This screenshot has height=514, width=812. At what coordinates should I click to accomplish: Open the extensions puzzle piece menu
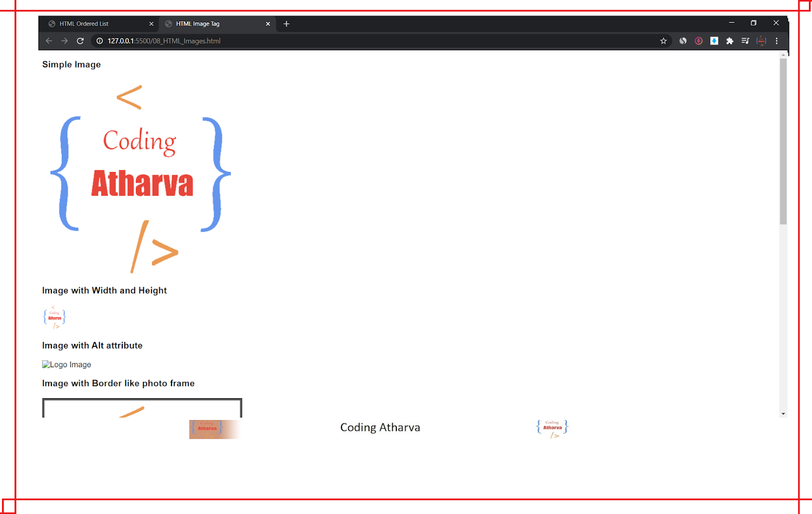point(730,41)
